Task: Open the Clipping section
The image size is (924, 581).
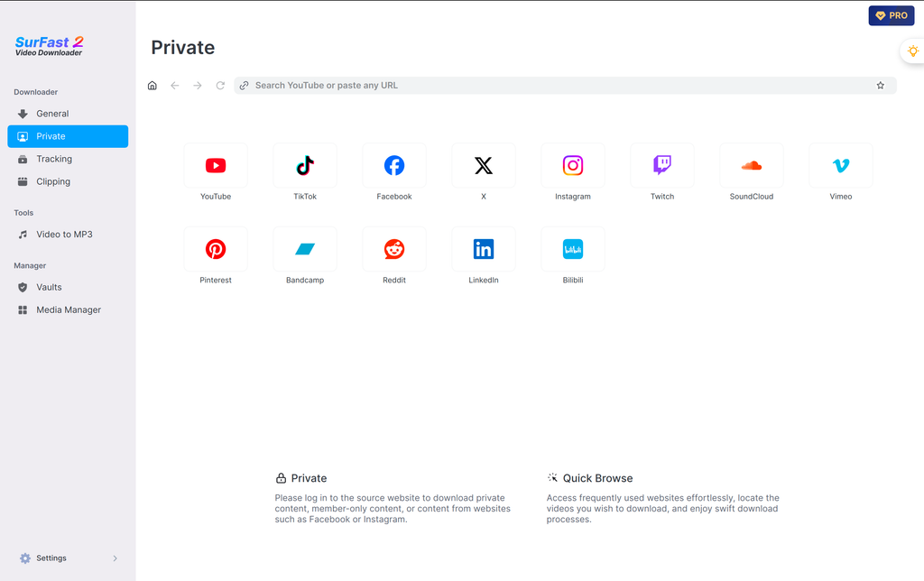Action: (x=68, y=181)
